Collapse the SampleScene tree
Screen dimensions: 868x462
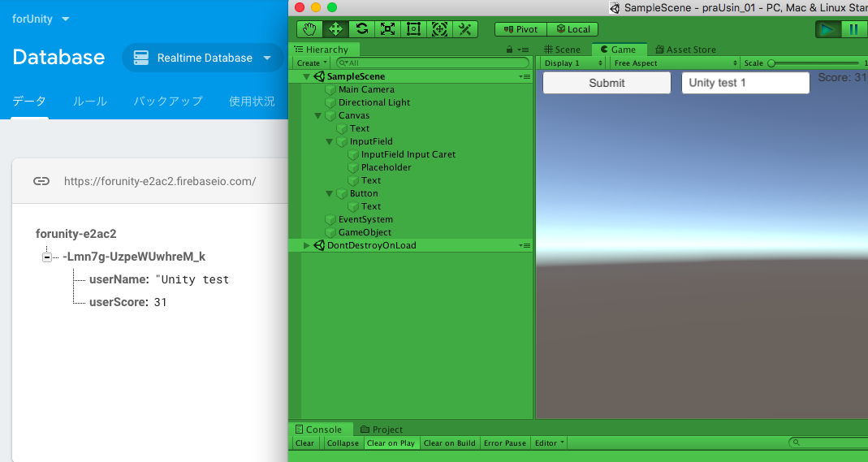pyautogui.click(x=306, y=76)
